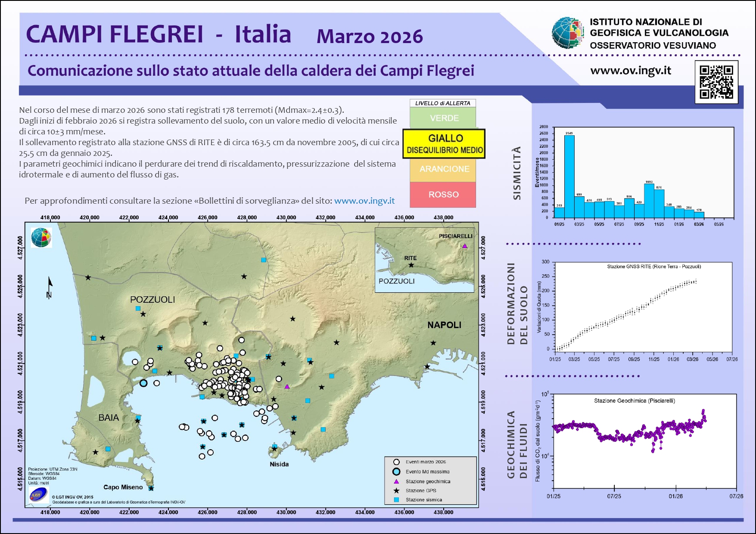The width and height of the screenshot is (756, 534).
Task: Switch to the Pisciarelli inset map
Action: point(424,258)
